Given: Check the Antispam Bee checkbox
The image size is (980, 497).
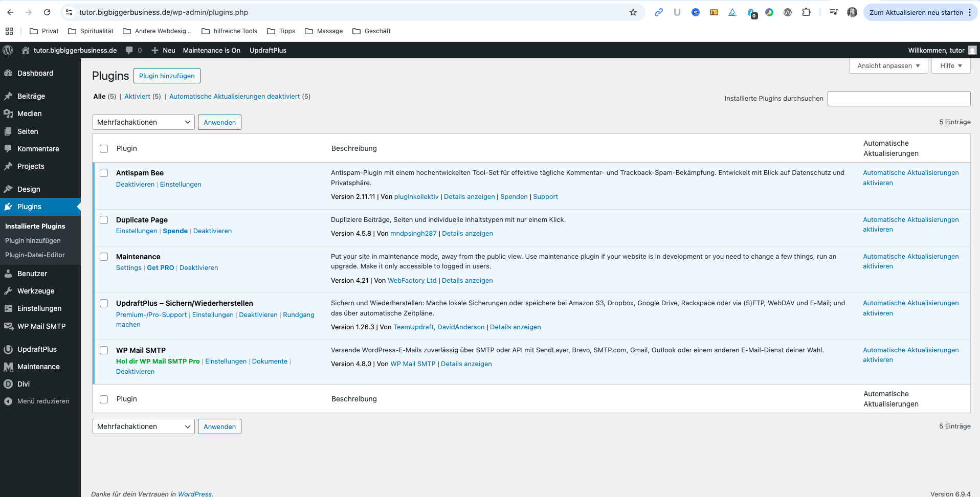Looking at the screenshot, I should click(104, 173).
